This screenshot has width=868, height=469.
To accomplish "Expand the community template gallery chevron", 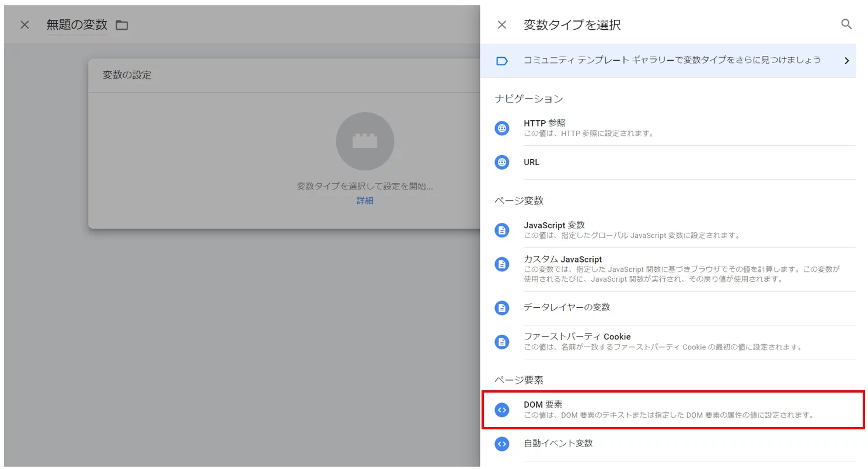I will click(846, 61).
